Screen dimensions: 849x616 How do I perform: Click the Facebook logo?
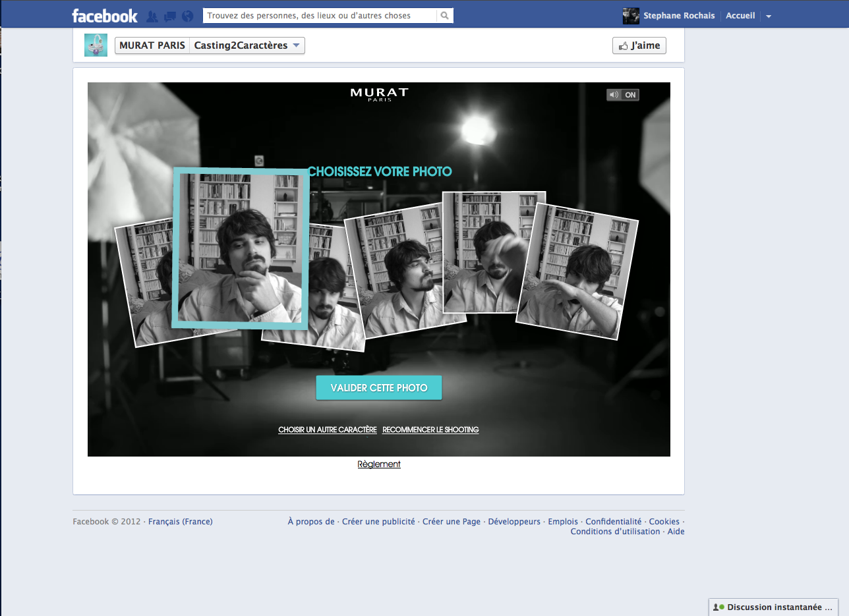coord(105,16)
